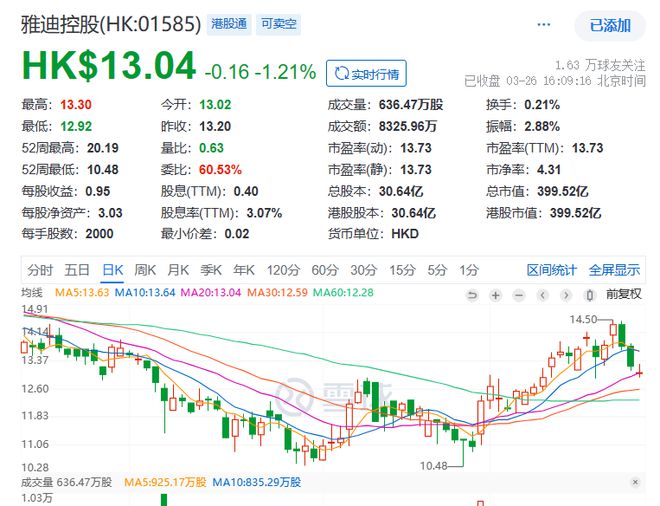
Task: Show the 120分 interval chart
Action: (283, 270)
